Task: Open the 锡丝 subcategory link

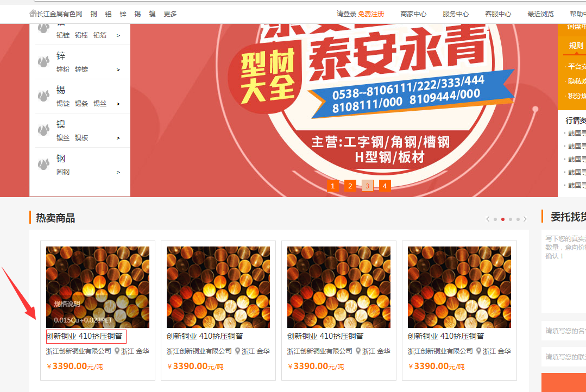Action: point(100,104)
